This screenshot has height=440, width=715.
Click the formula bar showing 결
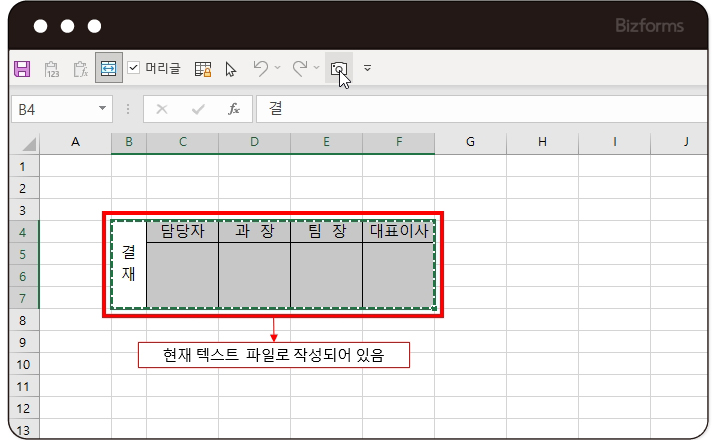(x=482, y=109)
